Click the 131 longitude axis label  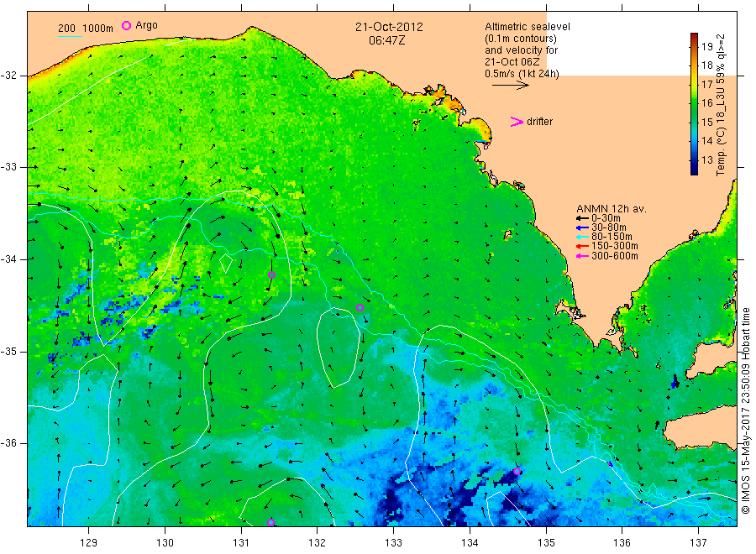click(241, 543)
